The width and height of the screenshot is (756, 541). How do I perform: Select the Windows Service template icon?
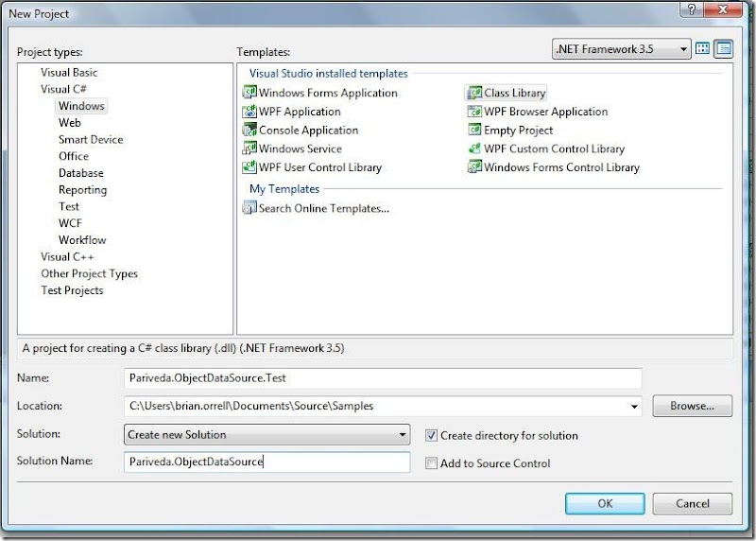click(249, 148)
